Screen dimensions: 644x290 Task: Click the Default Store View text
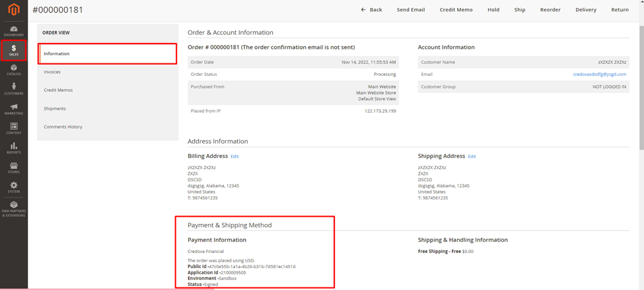coord(377,99)
